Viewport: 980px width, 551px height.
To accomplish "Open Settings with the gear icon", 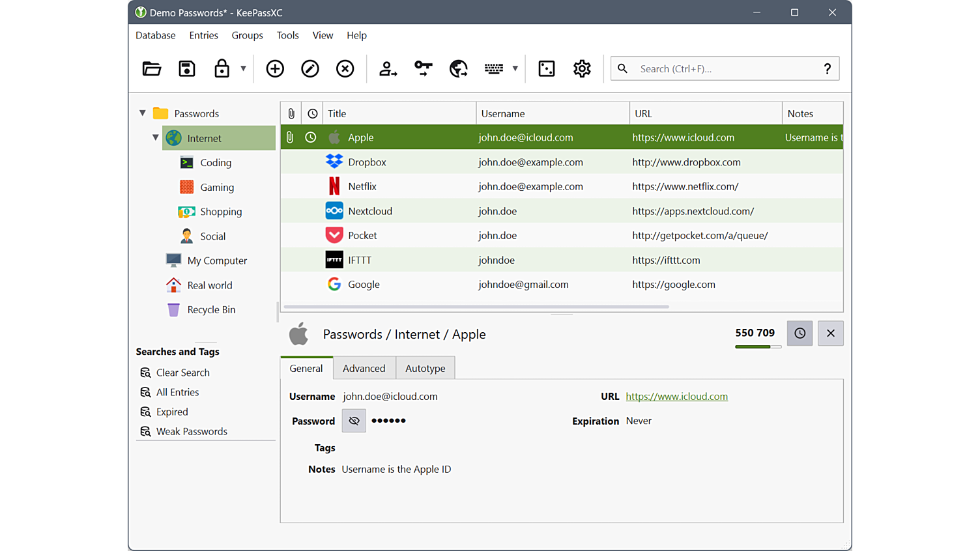I will [x=582, y=68].
